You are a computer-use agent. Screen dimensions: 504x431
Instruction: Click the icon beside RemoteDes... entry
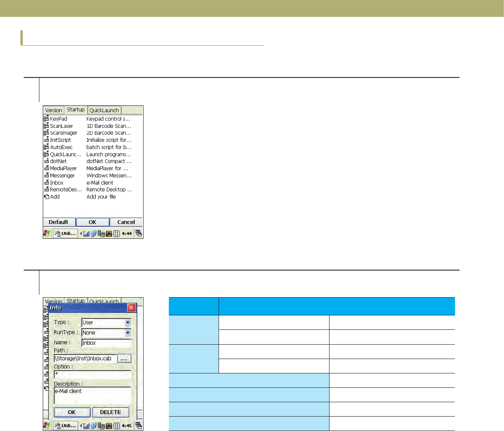tap(46, 189)
